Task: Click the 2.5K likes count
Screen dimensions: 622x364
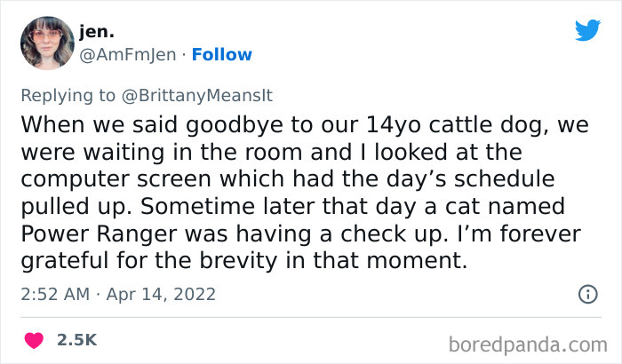Action: [x=76, y=340]
